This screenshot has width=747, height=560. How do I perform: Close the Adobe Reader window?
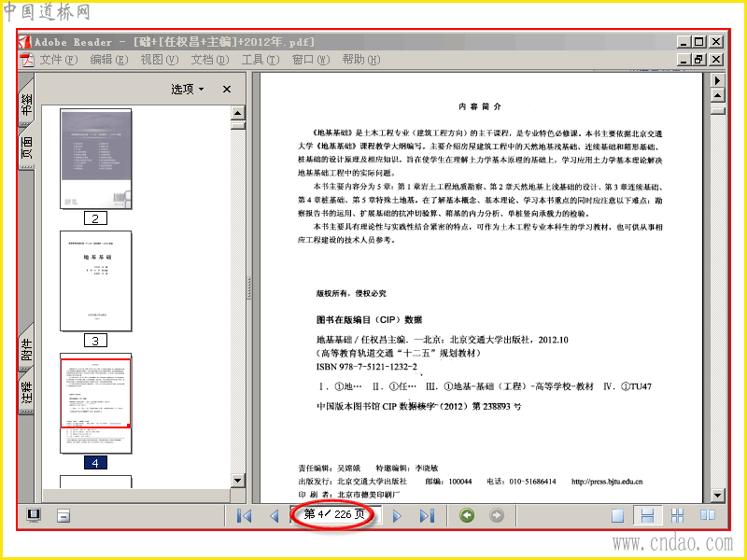click(x=716, y=42)
